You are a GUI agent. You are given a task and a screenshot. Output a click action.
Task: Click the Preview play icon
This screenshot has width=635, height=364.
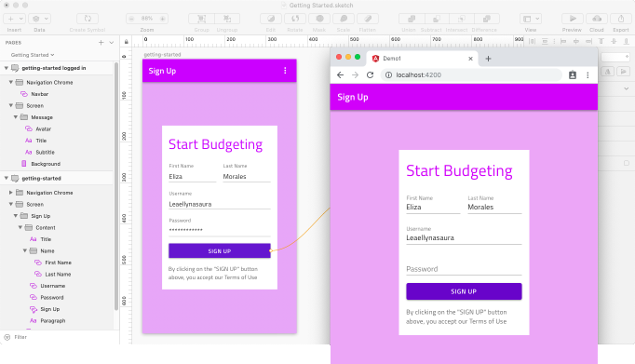click(x=572, y=19)
